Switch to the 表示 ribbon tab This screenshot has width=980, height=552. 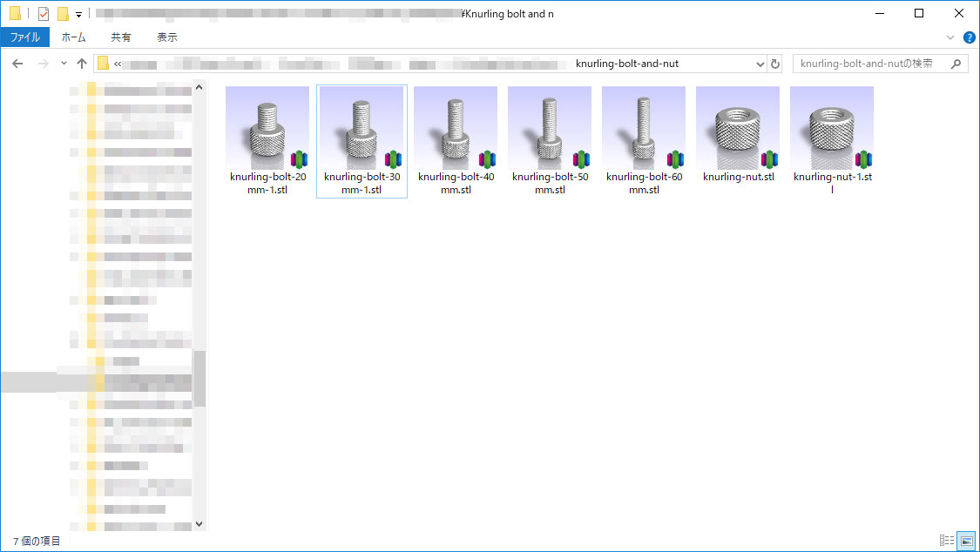(167, 37)
